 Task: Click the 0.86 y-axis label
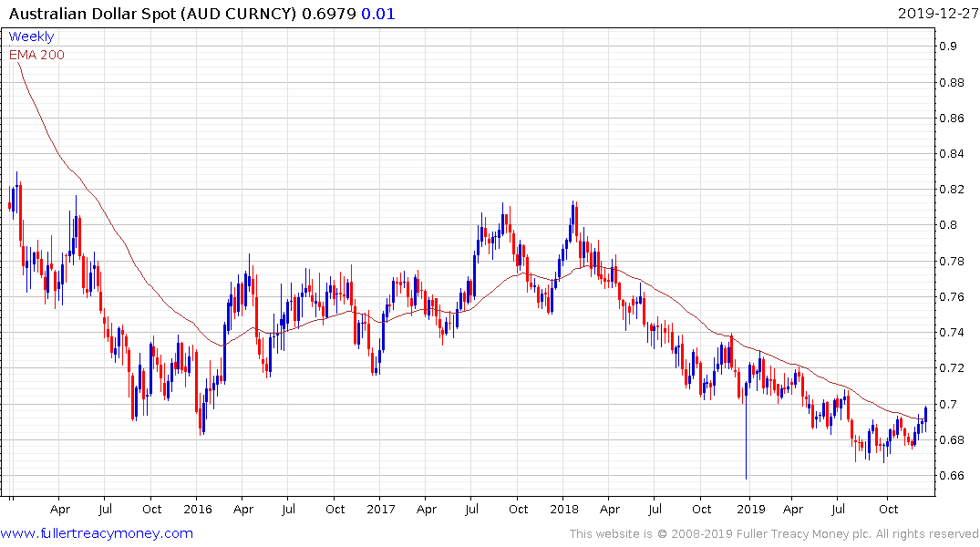click(x=952, y=119)
